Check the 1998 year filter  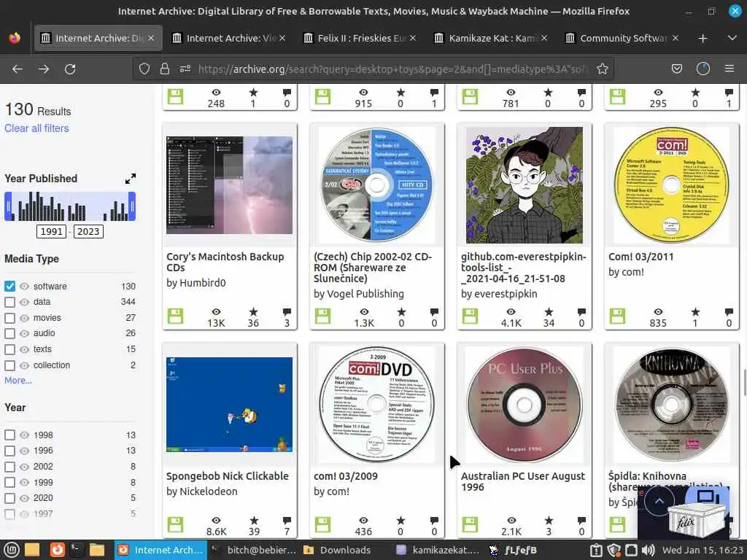pyautogui.click(x=9, y=435)
